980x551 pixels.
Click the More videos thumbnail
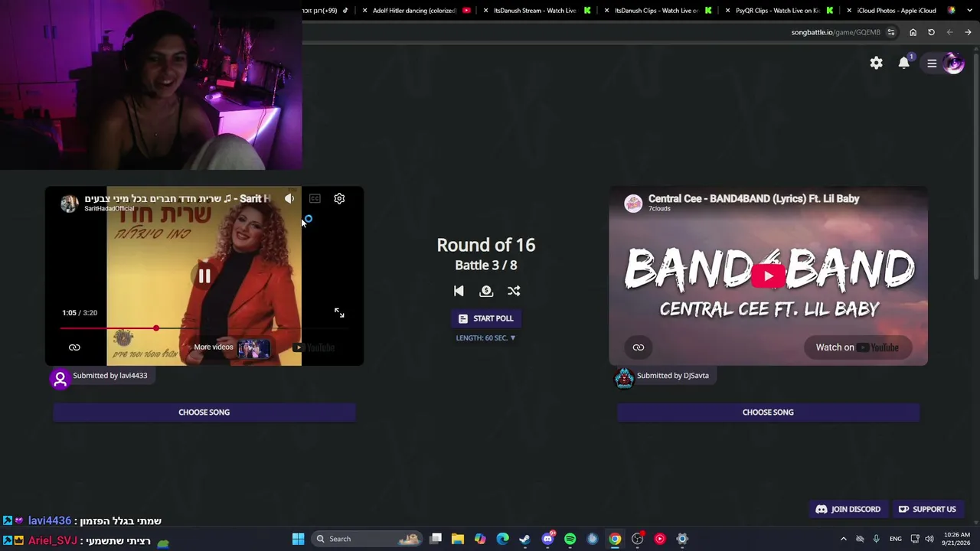tap(253, 348)
